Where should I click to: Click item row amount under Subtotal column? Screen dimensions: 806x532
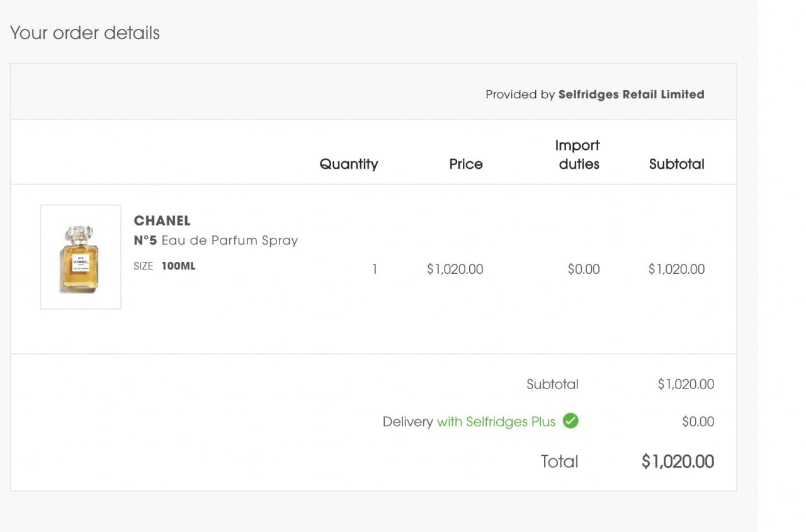coord(676,269)
